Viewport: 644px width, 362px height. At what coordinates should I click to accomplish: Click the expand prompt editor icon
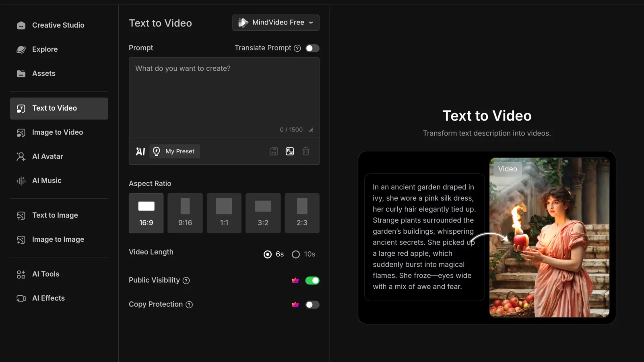click(290, 151)
